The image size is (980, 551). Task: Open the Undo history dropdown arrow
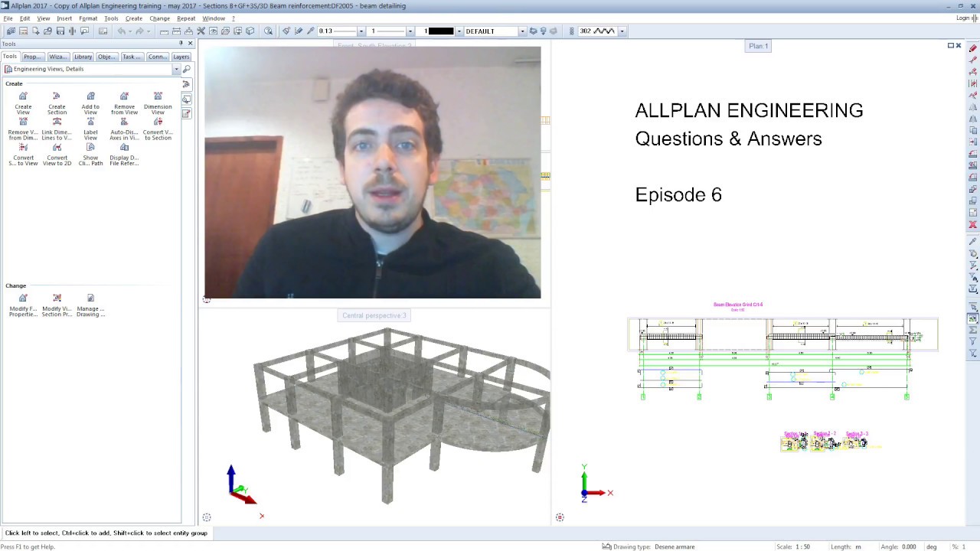click(129, 31)
